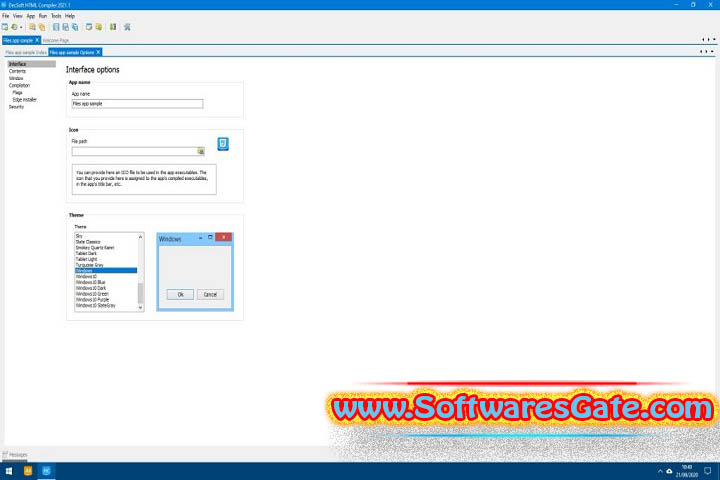Choose the Sky theme
This screenshot has width=720, height=480.
[x=106, y=236]
